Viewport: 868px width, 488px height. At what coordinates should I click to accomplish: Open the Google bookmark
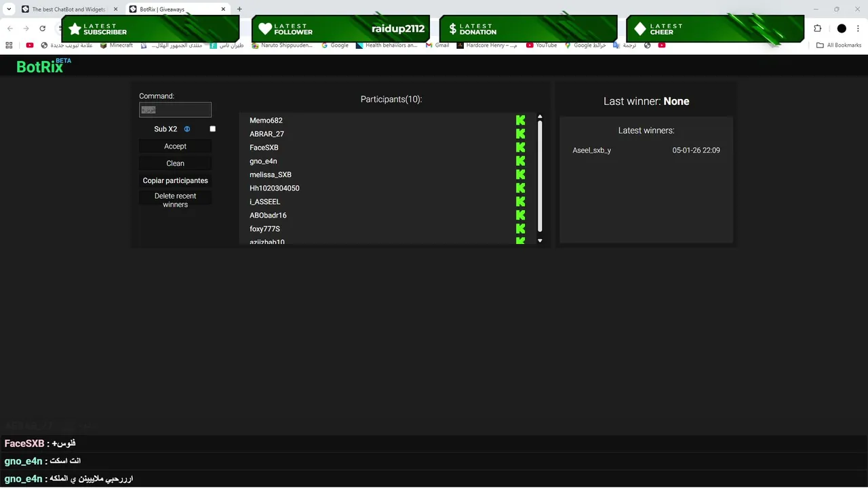[335, 45]
